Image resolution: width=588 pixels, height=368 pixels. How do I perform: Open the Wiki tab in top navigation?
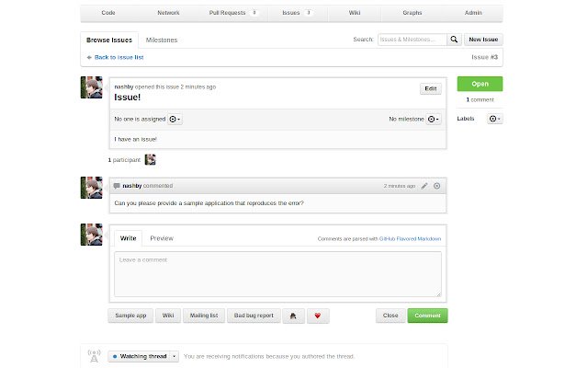pos(355,13)
